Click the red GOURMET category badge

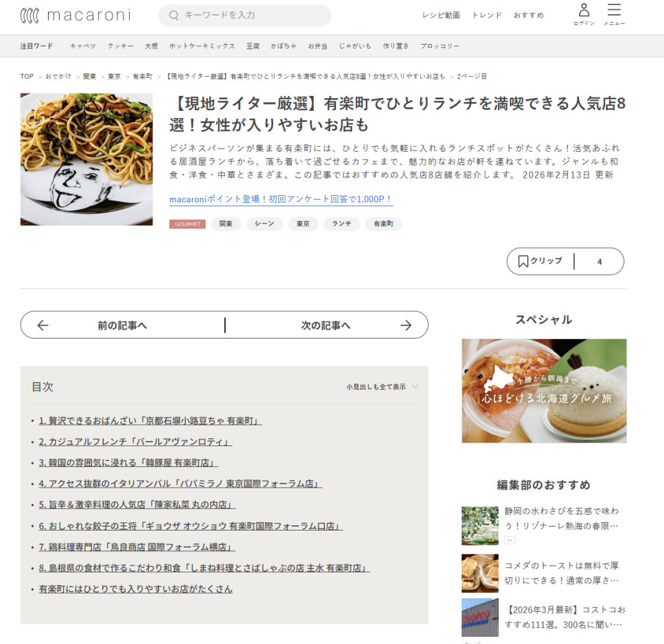tap(187, 224)
